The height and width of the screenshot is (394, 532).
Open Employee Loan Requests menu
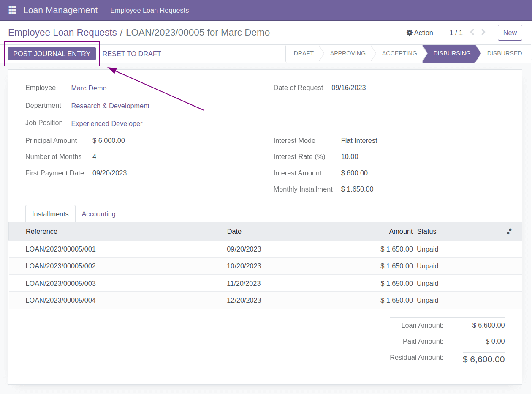pos(149,10)
